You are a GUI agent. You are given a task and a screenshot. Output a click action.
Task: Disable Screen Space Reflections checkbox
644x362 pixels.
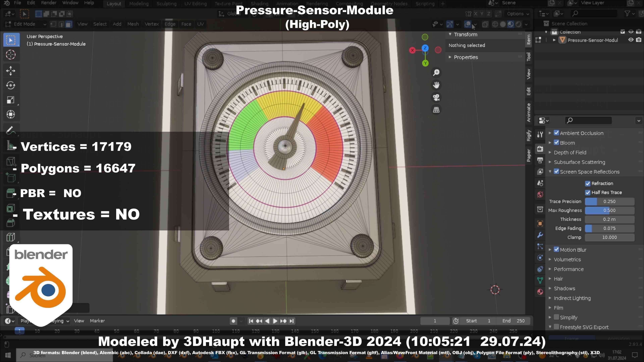point(556,172)
